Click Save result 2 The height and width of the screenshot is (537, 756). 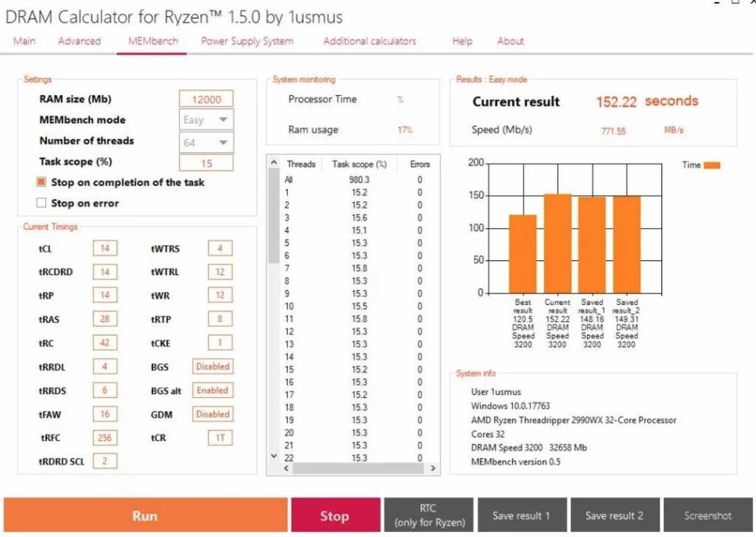coord(615,515)
